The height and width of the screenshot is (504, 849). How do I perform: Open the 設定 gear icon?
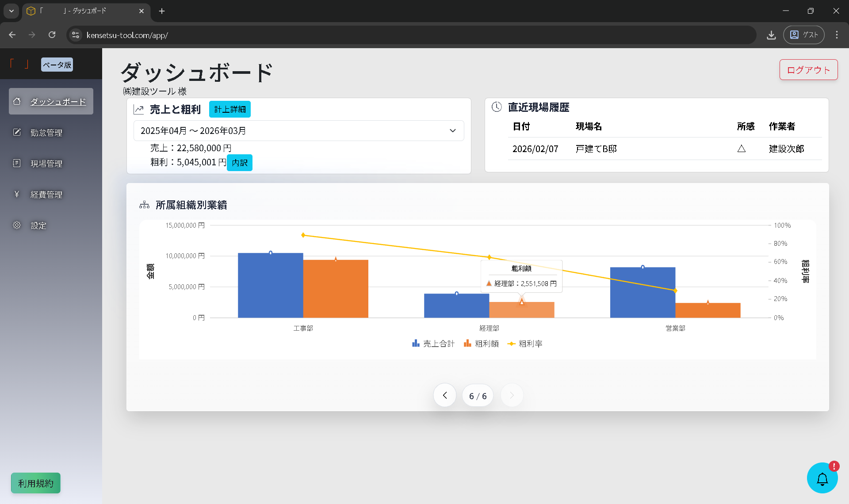tap(17, 225)
